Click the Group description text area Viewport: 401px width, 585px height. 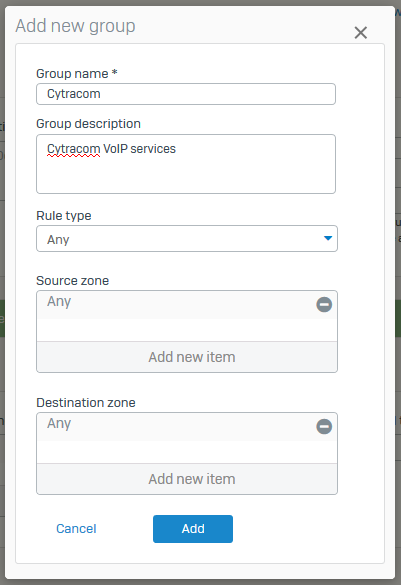tap(186, 164)
